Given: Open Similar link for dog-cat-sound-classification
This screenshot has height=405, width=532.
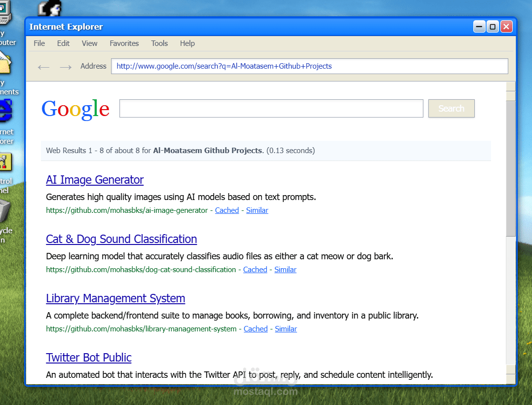Looking at the screenshot, I should (x=285, y=270).
